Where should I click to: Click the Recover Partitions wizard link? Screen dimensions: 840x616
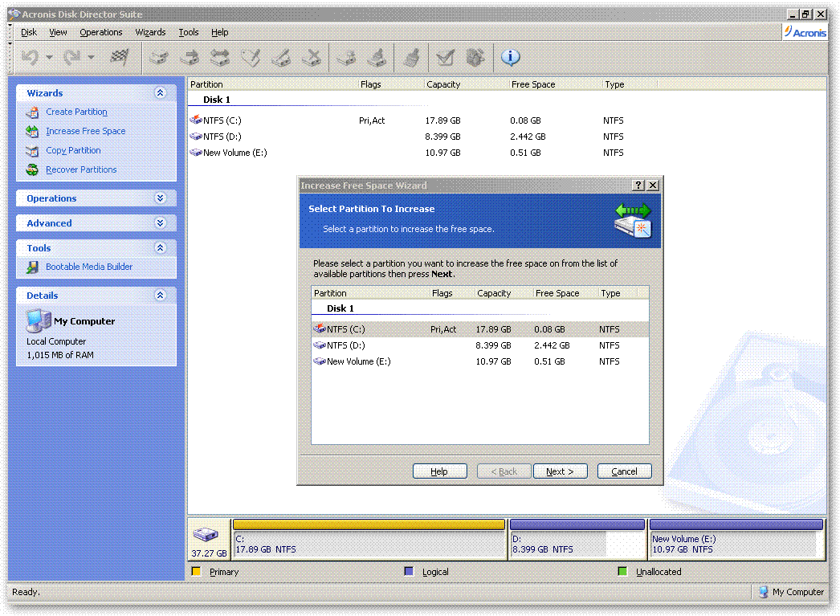coord(81,169)
